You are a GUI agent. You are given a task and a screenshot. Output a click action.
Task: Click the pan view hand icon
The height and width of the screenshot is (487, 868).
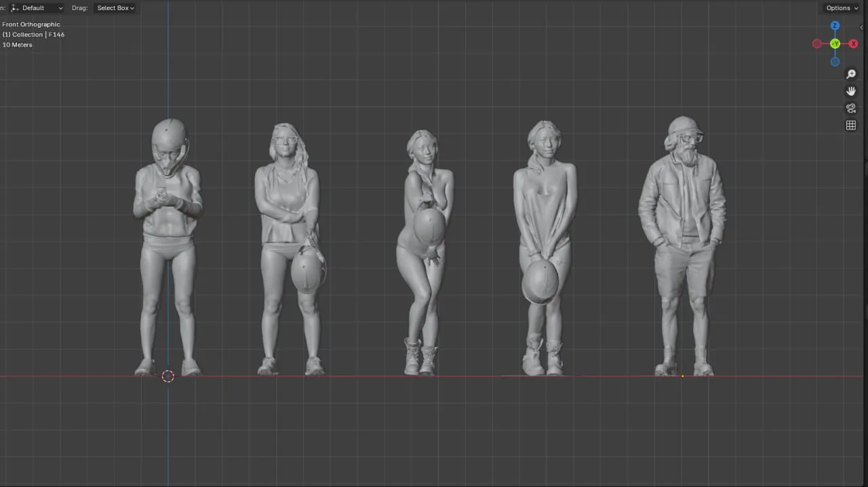(x=851, y=91)
